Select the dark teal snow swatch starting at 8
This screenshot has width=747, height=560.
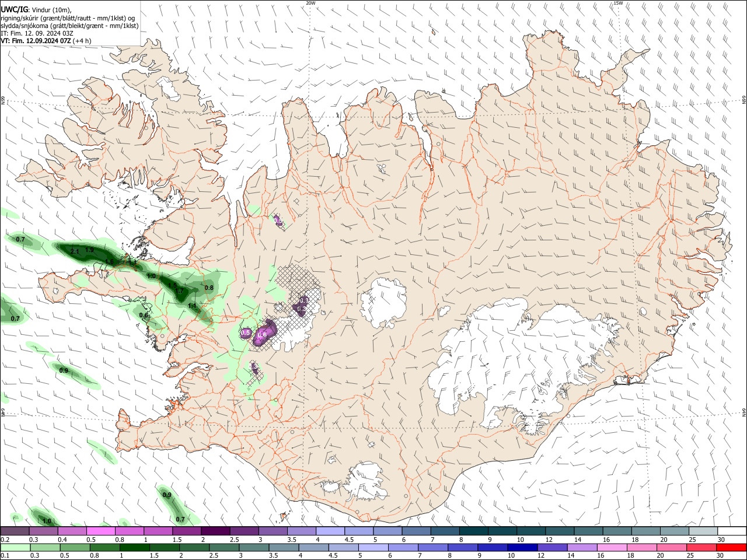point(473,531)
